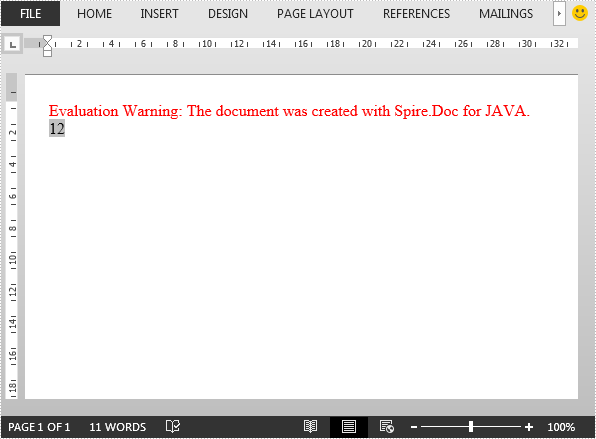
Task: Select the DESIGN ribbon tab
Action: click(x=228, y=14)
